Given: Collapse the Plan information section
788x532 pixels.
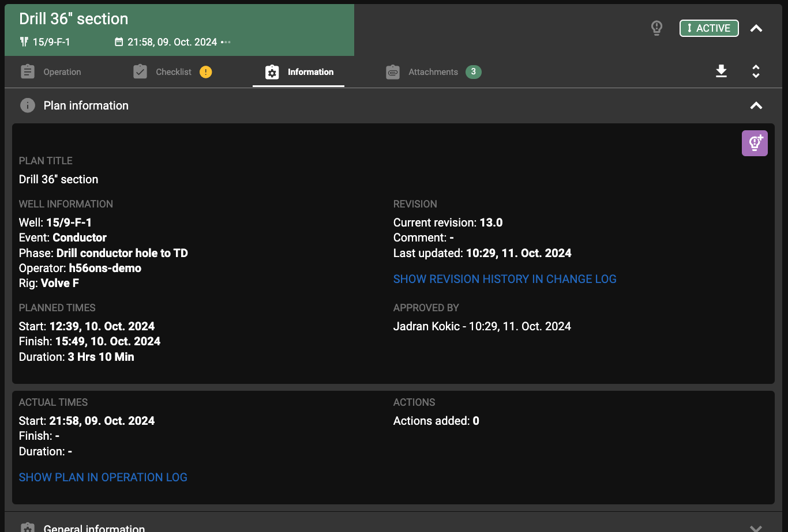Looking at the screenshot, I should click(756, 105).
